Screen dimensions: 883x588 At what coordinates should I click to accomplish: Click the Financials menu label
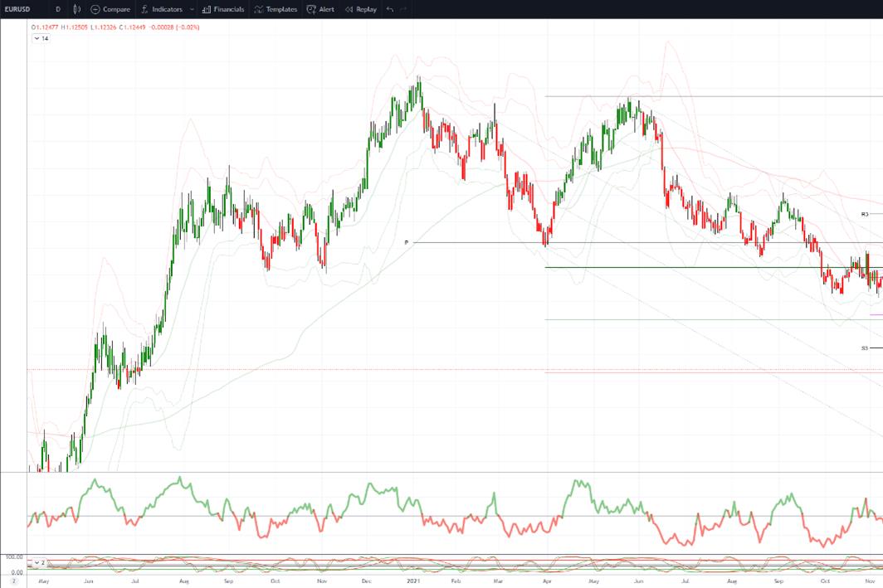[229, 10]
